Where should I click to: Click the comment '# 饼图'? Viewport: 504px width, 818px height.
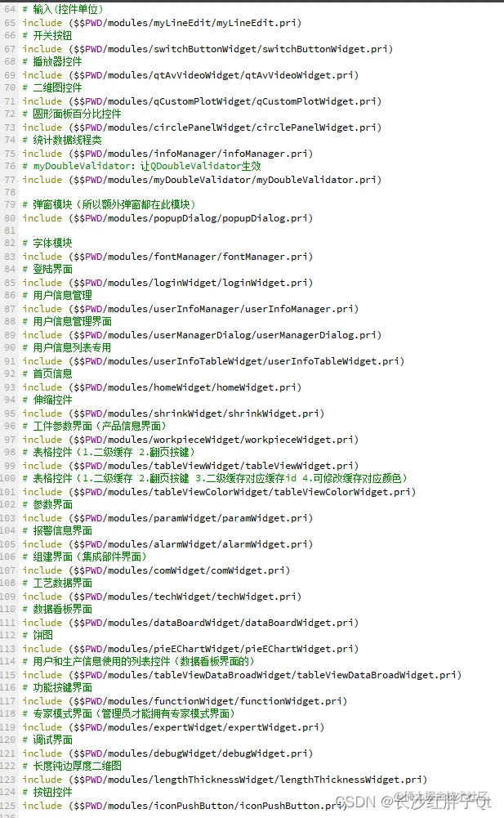click(x=38, y=635)
